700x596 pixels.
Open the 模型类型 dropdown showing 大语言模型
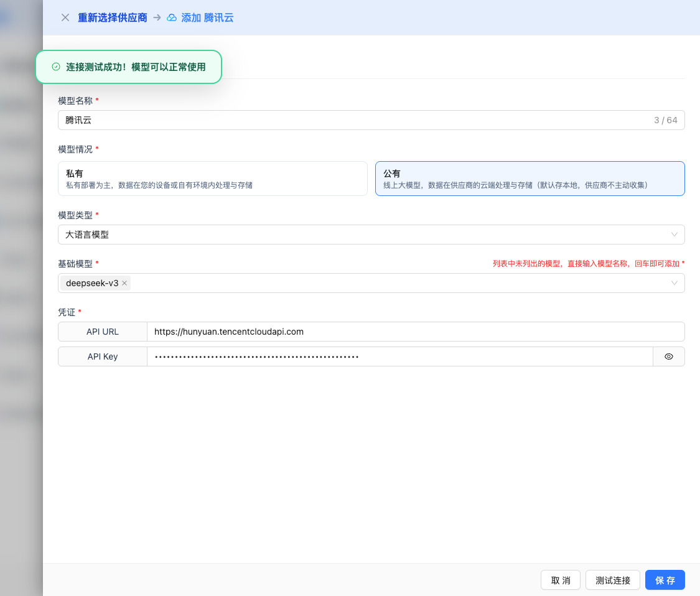click(x=371, y=235)
